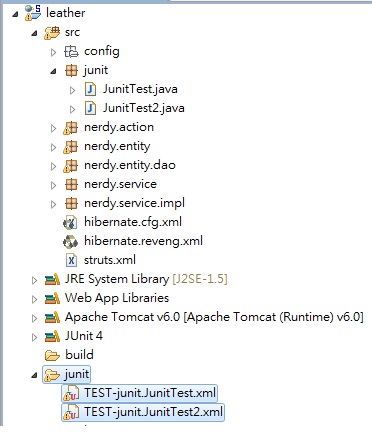Select the nerdy.entity label
The height and width of the screenshot is (432, 372).
117,147
